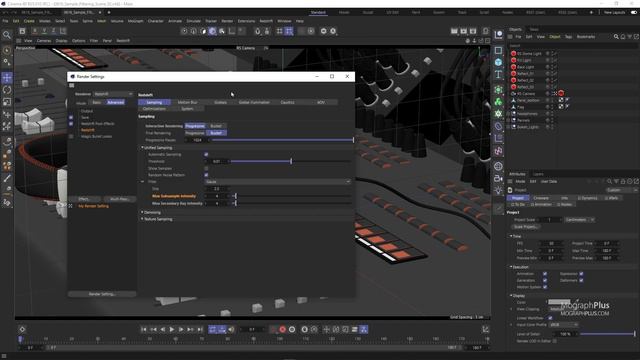Click the Render Settings panel menu icon
The height and width of the screenshot is (360, 640).
(x=72, y=86)
